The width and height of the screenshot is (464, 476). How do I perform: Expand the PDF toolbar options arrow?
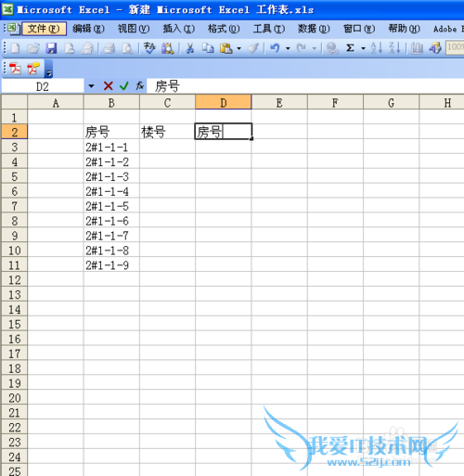click(x=48, y=70)
